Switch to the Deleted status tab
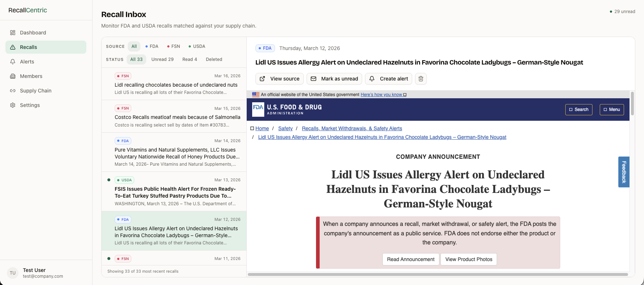This screenshot has width=644, height=285. 214,59
